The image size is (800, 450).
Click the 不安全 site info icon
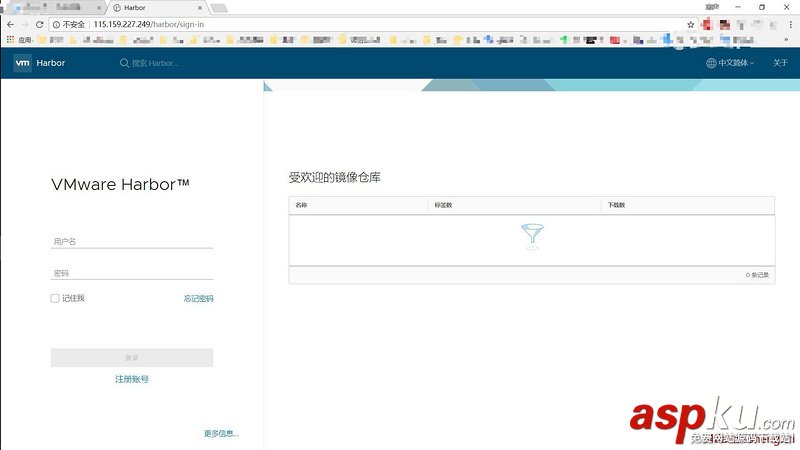tap(56, 24)
